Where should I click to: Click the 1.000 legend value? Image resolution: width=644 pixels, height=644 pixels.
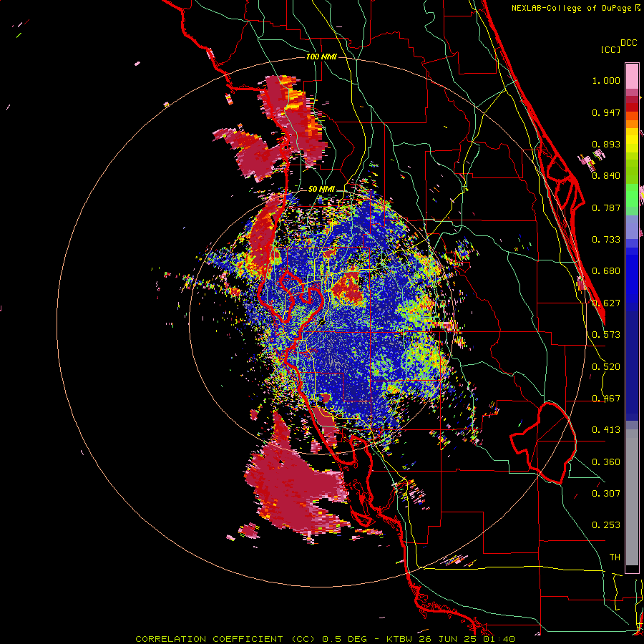tap(606, 80)
